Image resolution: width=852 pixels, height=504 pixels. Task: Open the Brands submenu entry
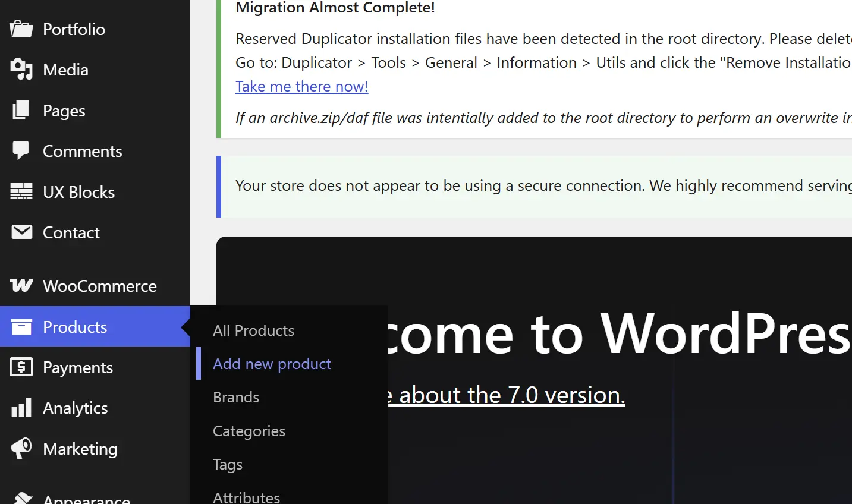[x=236, y=397]
